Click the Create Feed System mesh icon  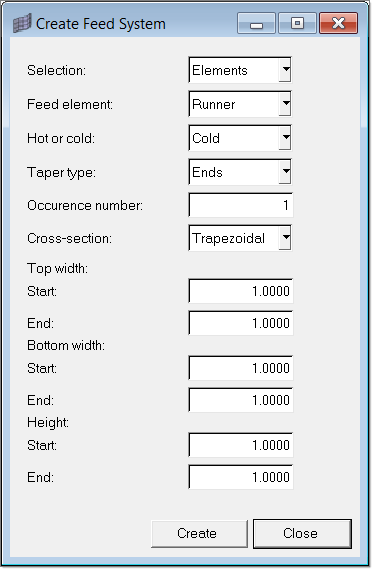click(x=22, y=24)
